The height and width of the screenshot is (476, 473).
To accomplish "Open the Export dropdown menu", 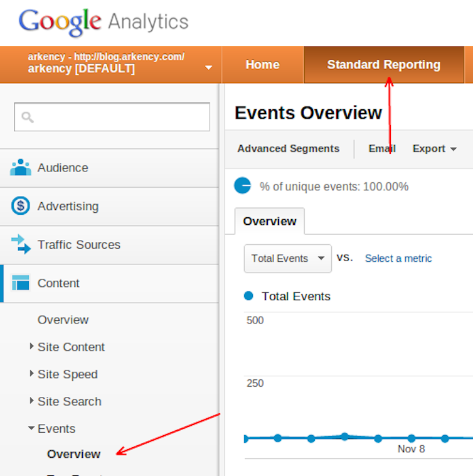I will [433, 149].
